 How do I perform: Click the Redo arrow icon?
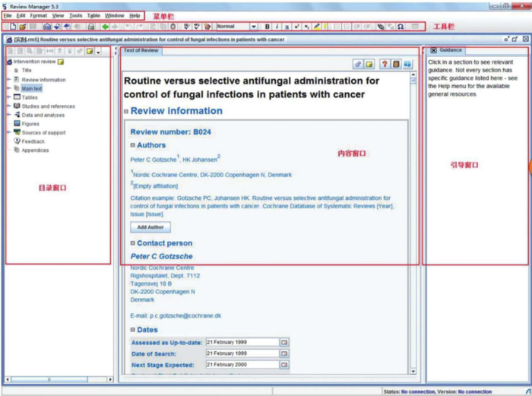139,27
